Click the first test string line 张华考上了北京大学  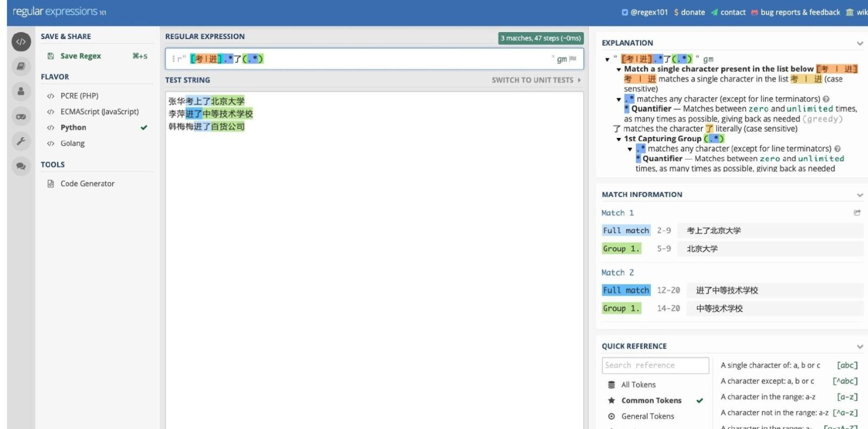(206, 101)
